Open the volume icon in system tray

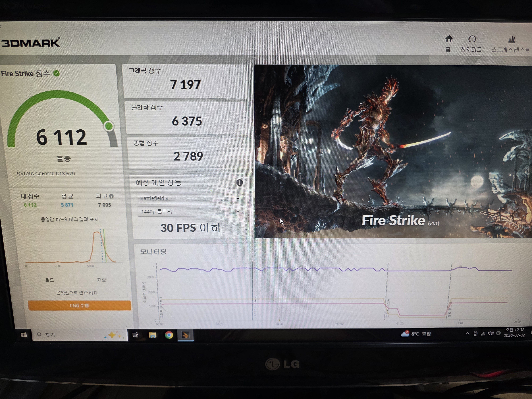coord(491,333)
